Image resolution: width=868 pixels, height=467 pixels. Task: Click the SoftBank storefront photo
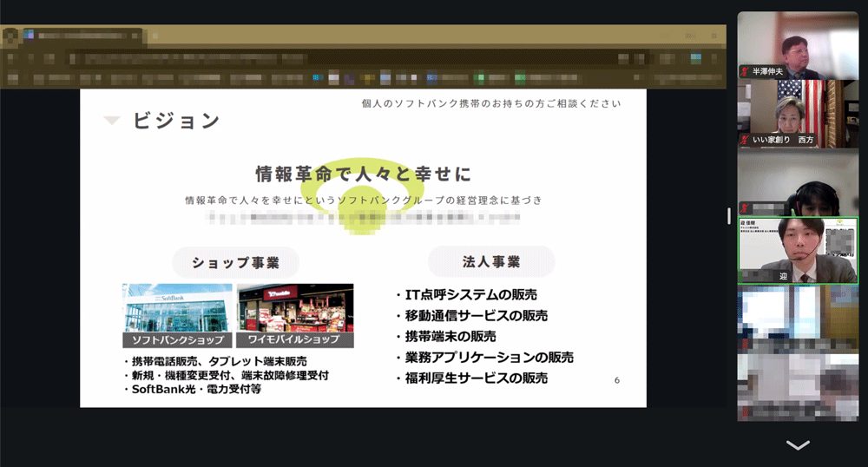177,306
